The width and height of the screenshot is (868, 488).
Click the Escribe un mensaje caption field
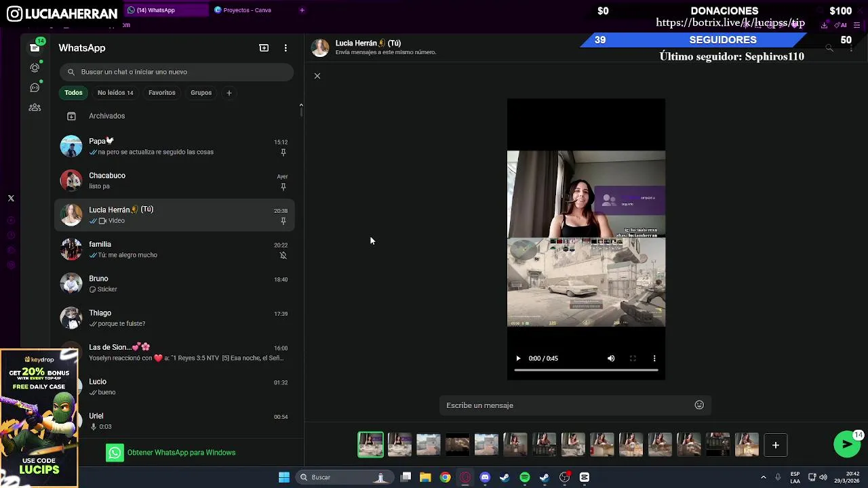[x=567, y=405]
